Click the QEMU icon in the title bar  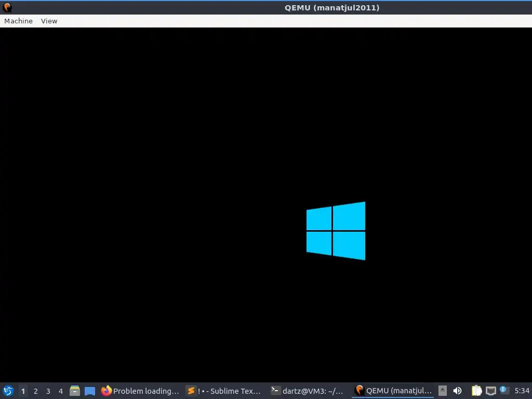coord(7,7)
